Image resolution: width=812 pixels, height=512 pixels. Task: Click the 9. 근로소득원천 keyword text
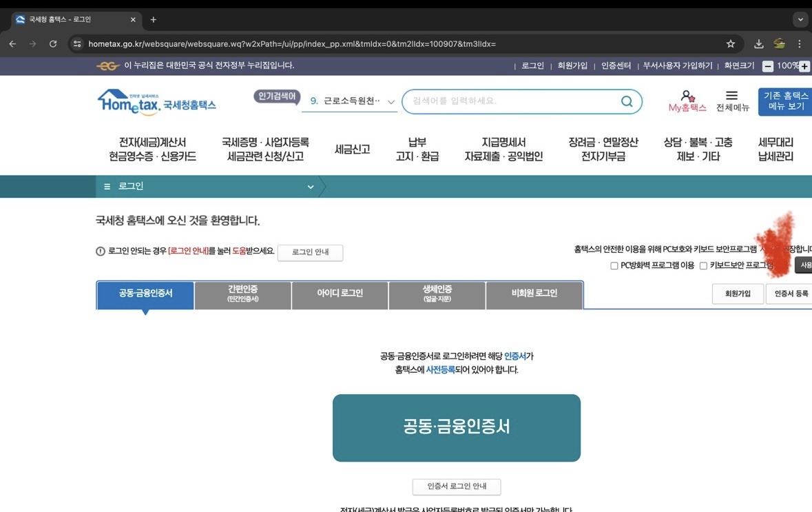point(345,101)
